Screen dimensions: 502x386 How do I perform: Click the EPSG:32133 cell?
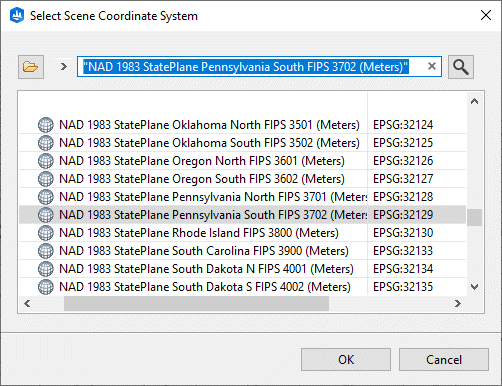[x=403, y=251]
